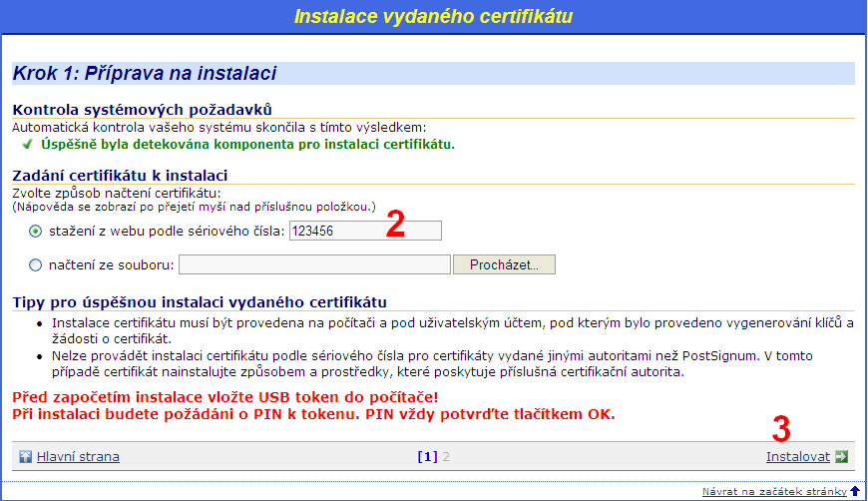Click the green arrow icon beside Instalovat

click(x=841, y=457)
